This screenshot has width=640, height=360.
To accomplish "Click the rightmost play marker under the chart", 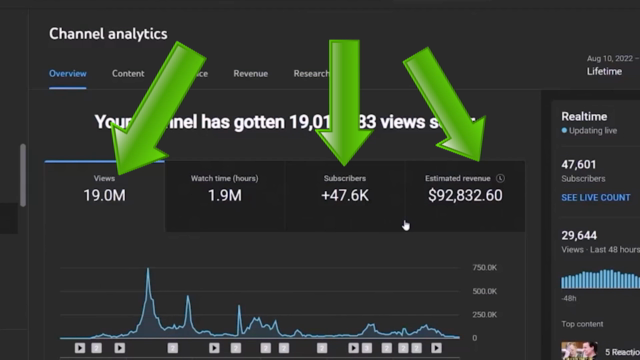I will tap(436, 348).
